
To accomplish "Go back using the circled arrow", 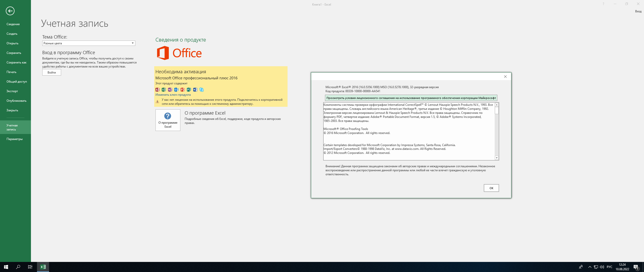I will click(10, 11).
